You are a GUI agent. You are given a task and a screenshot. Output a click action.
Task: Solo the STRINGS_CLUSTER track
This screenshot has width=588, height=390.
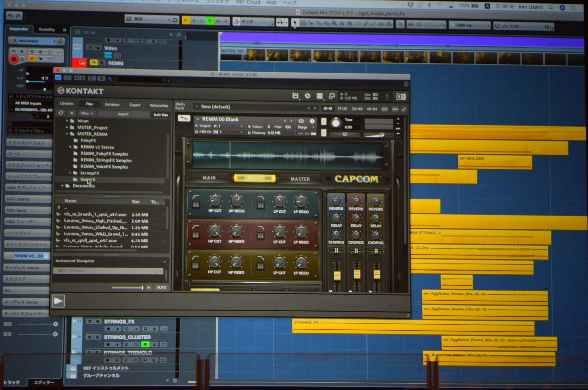(97, 337)
